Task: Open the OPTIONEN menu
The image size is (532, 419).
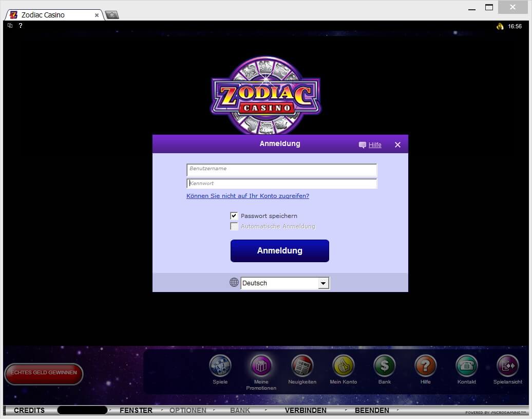Action: tap(188, 410)
